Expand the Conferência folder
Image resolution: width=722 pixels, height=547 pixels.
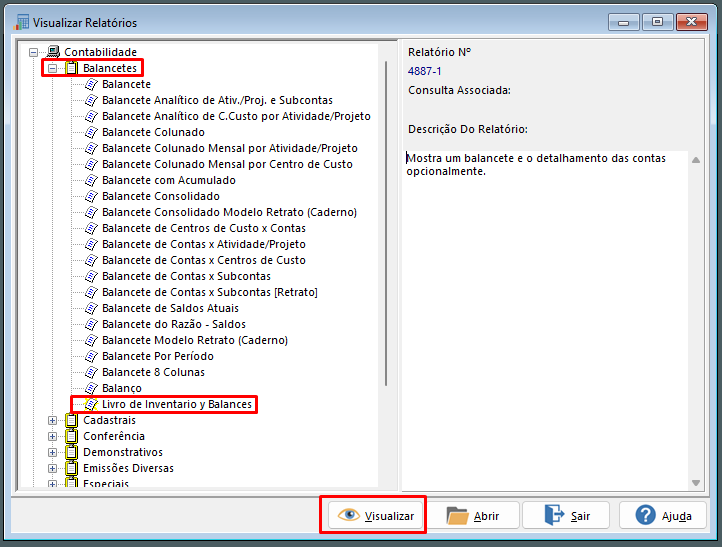pyautogui.click(x=52, y=436)
